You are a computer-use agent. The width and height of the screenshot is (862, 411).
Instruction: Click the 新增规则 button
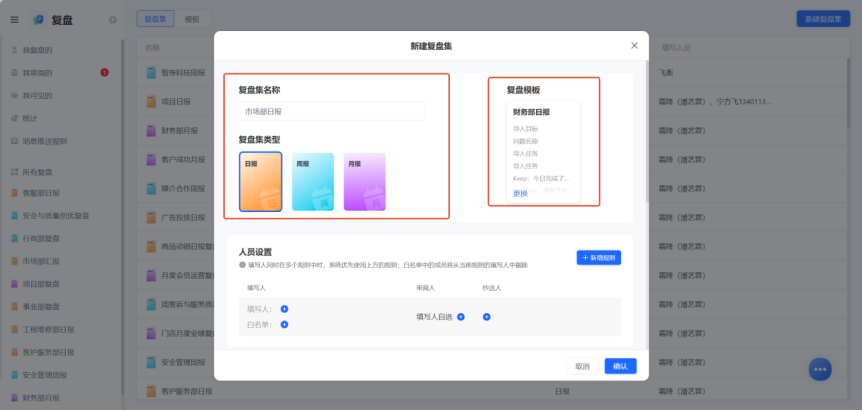tap(599, 257)
